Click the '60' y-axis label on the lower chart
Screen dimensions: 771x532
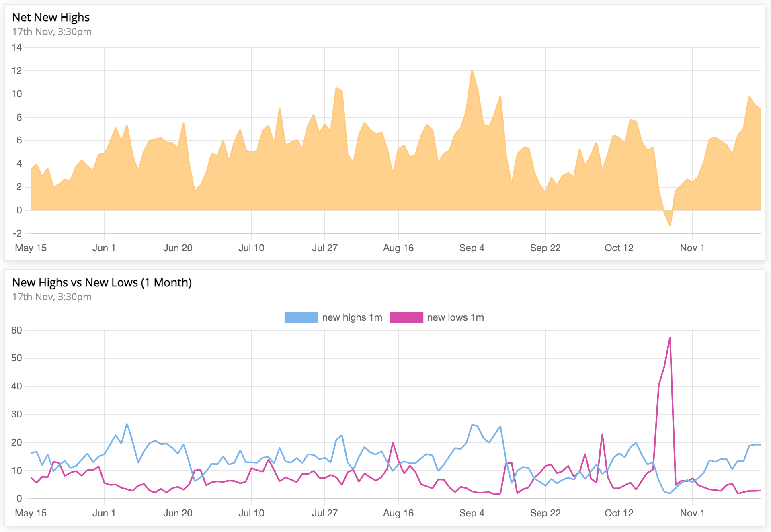[x=17, y=330]
